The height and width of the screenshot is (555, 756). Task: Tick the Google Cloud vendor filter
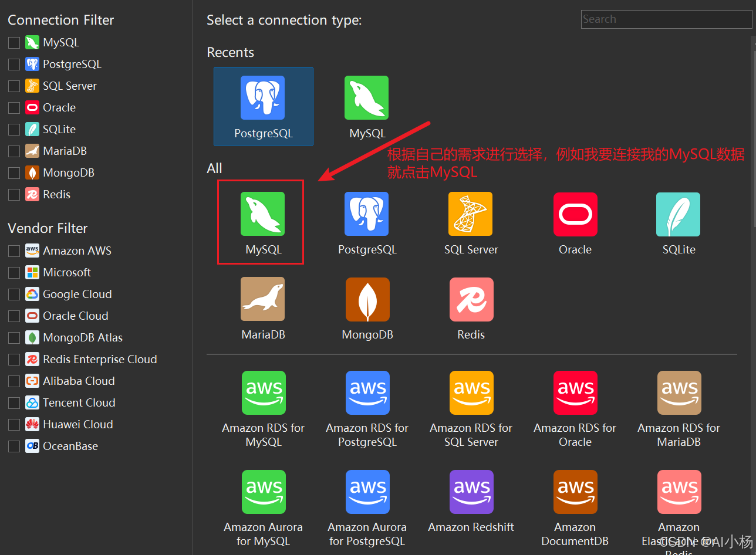(14, 295)
